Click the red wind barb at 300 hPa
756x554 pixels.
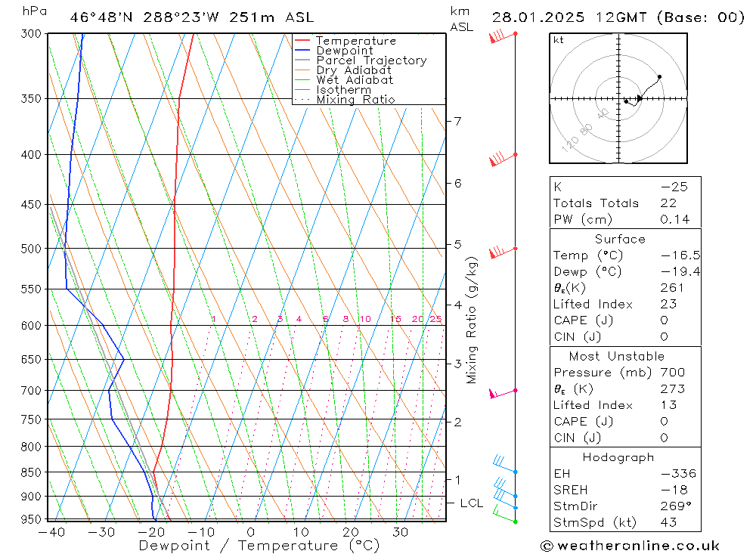pos(503,36)
